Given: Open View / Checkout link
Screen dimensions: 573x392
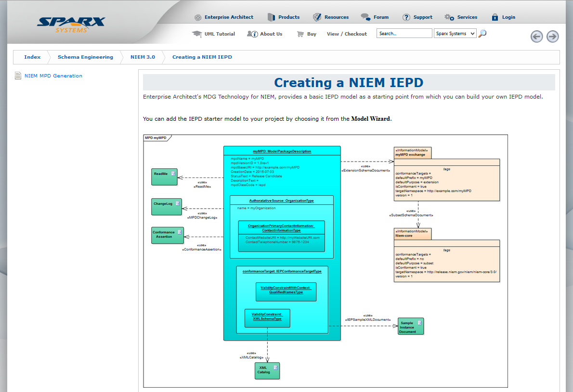Looking at the screenshot, I should point(347,34).
